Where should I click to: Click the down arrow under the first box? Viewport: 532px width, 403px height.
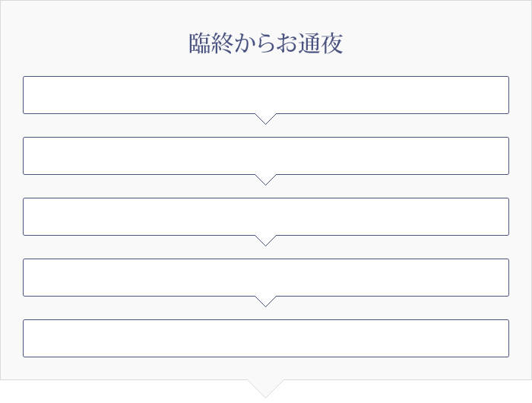point(266,119)
